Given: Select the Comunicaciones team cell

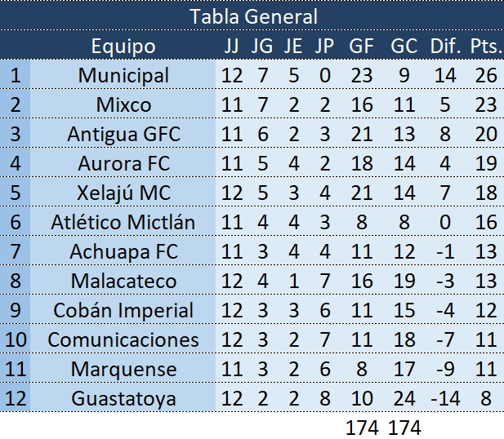Looking at the screenshot, I should point(123,339).
